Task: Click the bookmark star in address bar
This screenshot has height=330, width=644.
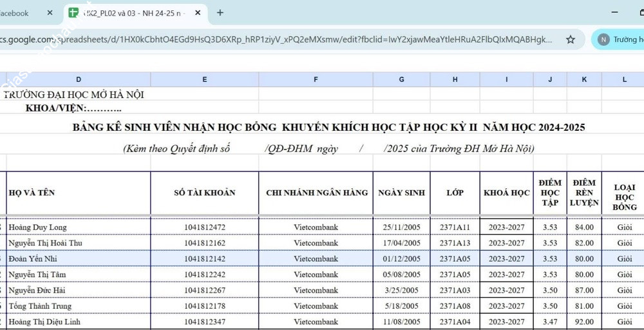Action: 570,39
